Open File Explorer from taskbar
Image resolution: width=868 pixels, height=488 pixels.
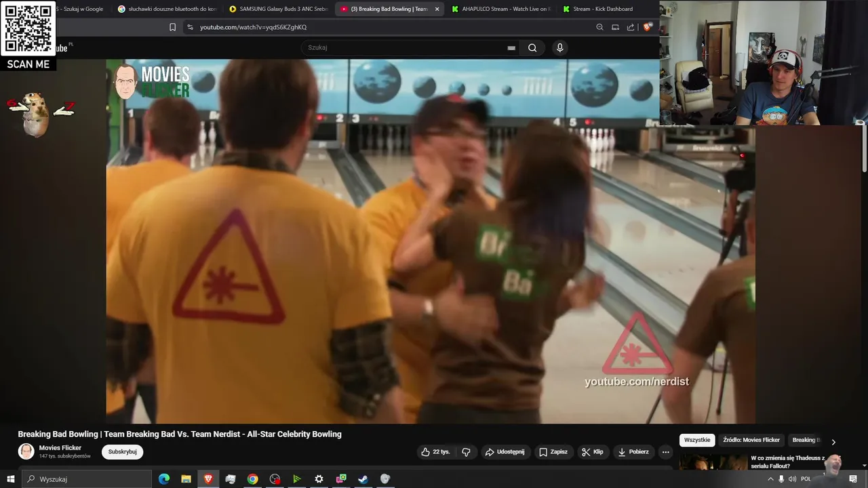coord(186,479)
